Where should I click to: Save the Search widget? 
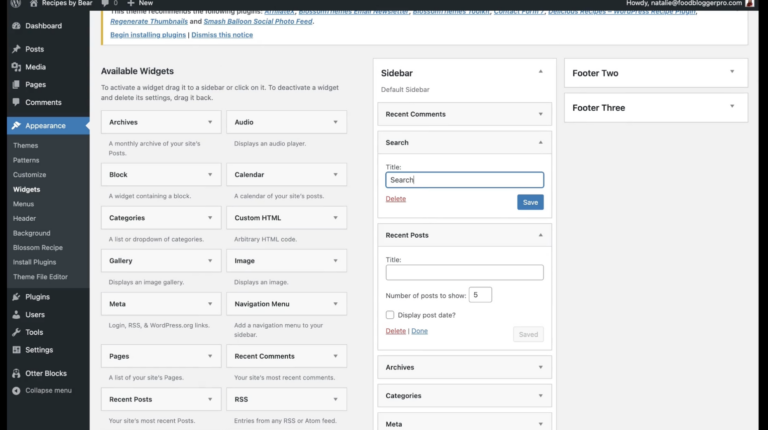tap(530, 202)
